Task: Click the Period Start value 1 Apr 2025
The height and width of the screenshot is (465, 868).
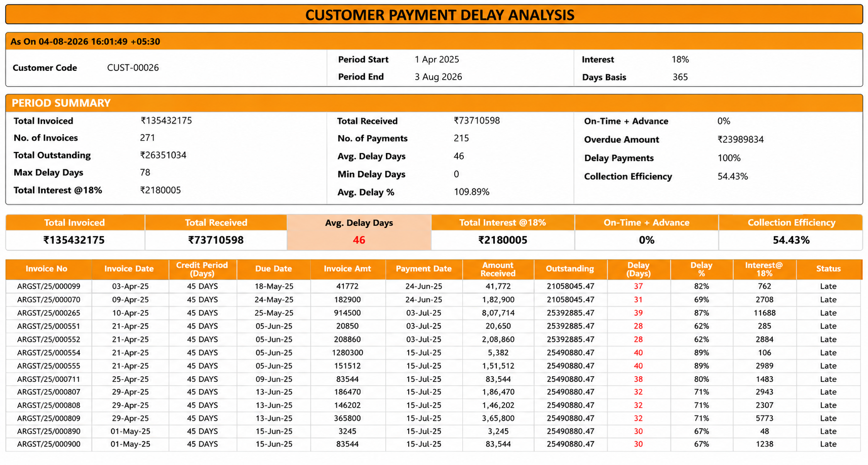Action: click(437, 59)
